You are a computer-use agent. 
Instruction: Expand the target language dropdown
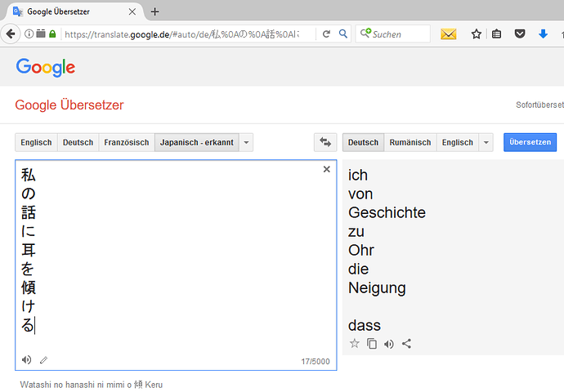click(486, 142)
